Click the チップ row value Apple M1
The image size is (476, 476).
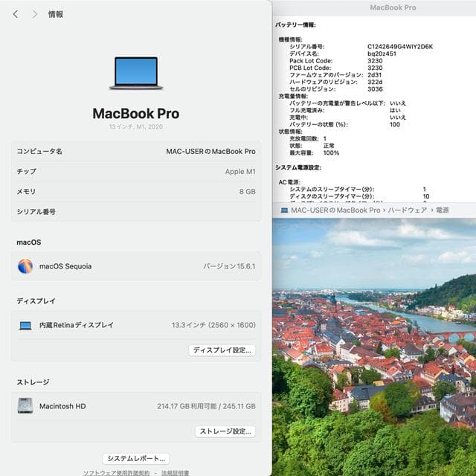240,172
